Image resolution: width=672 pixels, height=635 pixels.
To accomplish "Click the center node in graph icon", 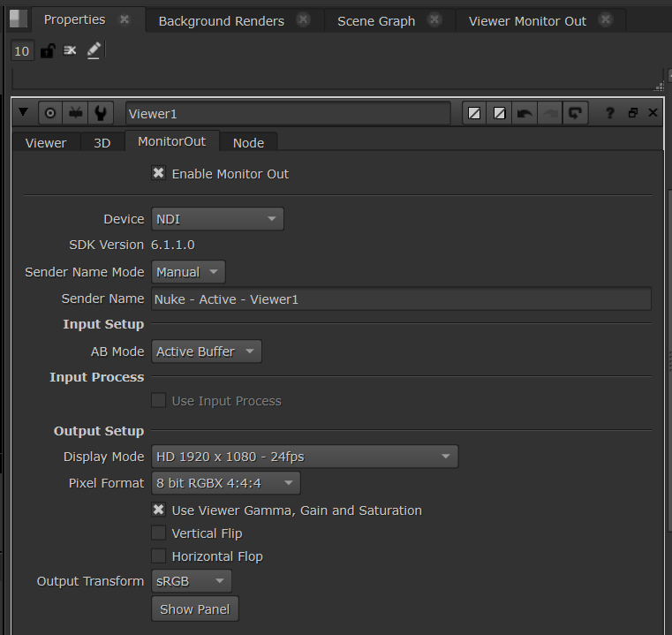I will pos(50,113).
